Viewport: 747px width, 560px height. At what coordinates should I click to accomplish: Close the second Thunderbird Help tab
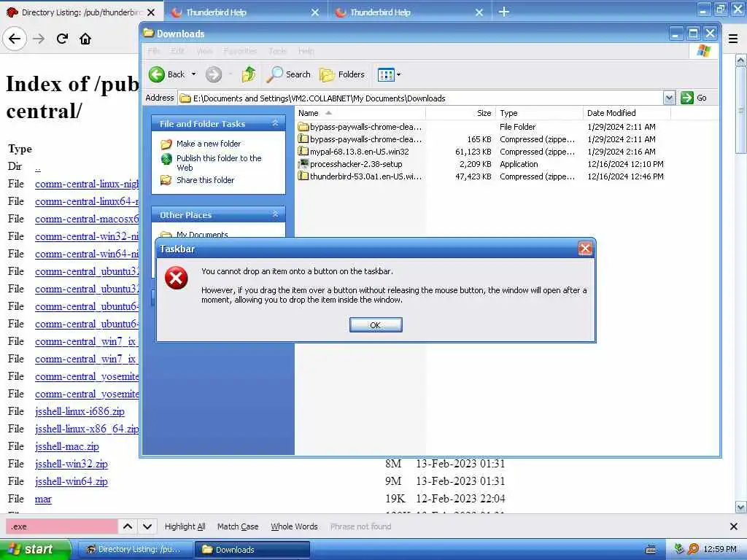[479, 12]
